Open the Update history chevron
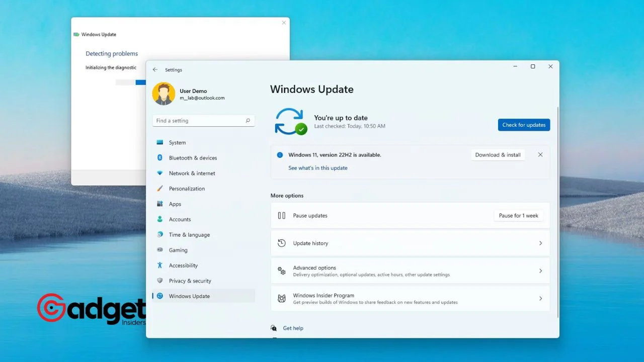 (541, 243)
